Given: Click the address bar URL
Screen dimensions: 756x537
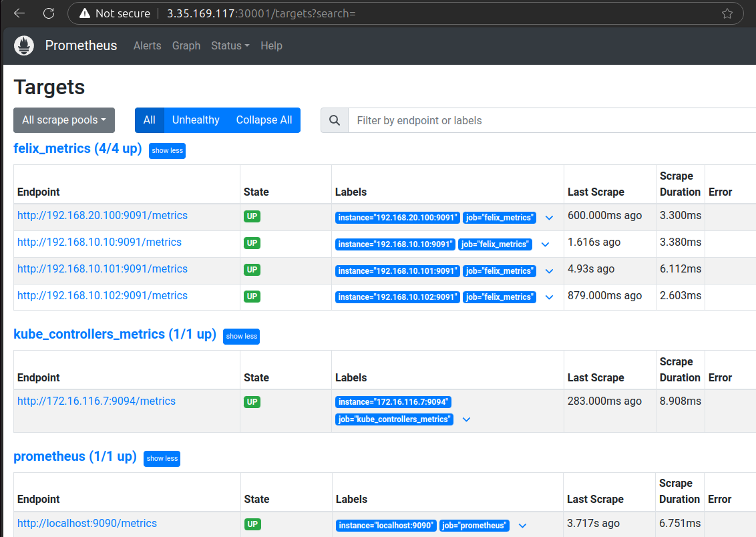Looking at the screenshot, I should (x=261, y=13).
